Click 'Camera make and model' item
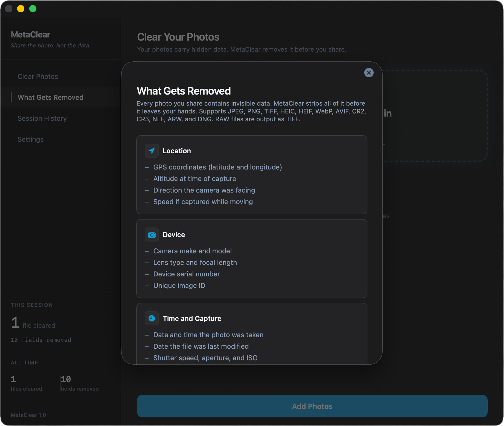504x426 pixels. 192,251
